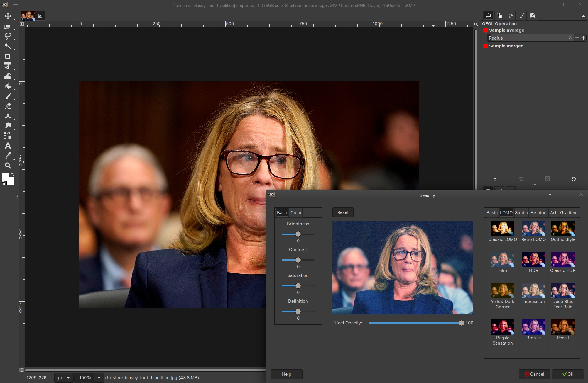
Task: Select the Free Select lasso tool
Action: [x=8, y=36]
